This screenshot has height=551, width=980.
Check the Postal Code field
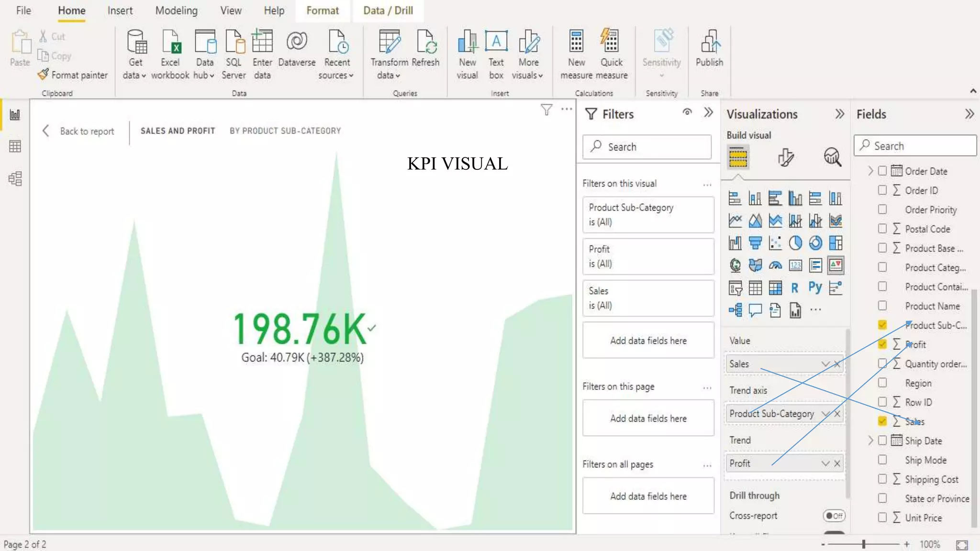click(882, 228)
